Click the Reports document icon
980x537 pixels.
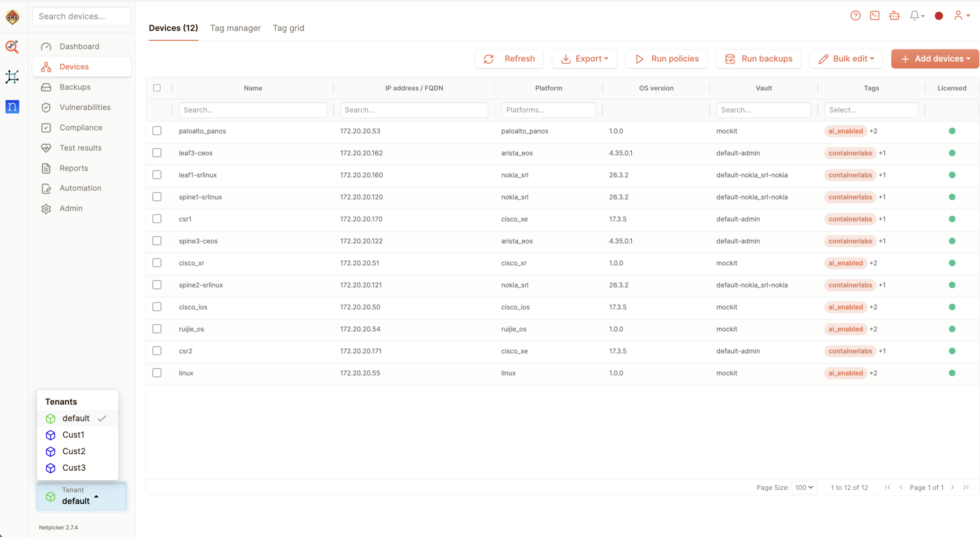pyautogui.click(x=46, y=168)
